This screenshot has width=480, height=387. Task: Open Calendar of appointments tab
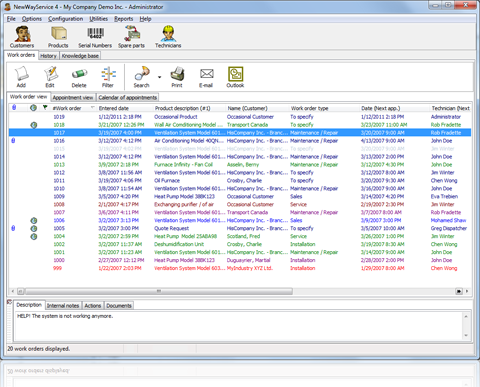(x=127, y=98)
